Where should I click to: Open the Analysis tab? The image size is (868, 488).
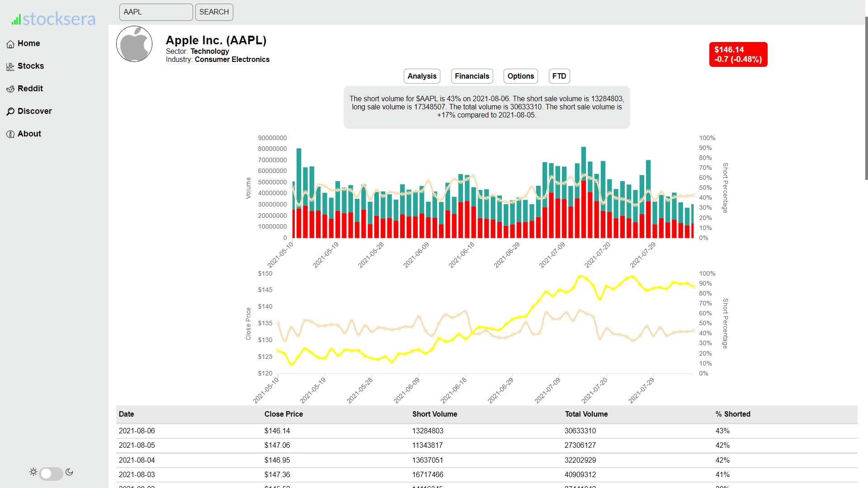pos(422,76)
